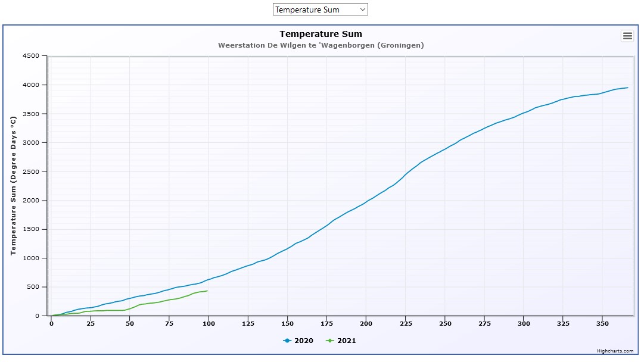The height and width of the screenshot is (362, 644).
Task: Open the Temperature Sum dropdown
Action: coord(320,10)
